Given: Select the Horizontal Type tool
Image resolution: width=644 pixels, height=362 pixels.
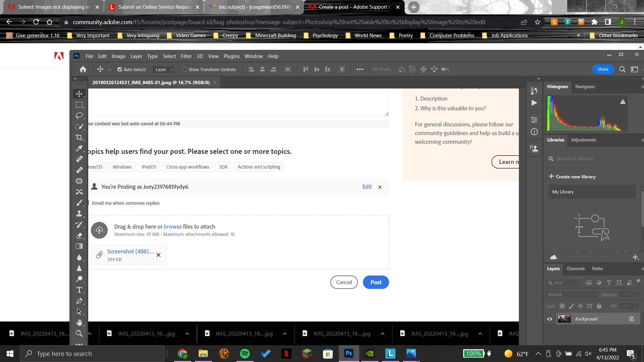Looking at the screenshot, I should [x=79, y=290].
